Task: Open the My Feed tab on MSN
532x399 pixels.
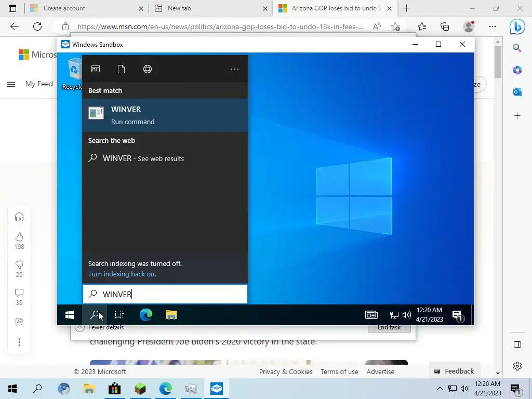Action: click(x=39, y=84)
